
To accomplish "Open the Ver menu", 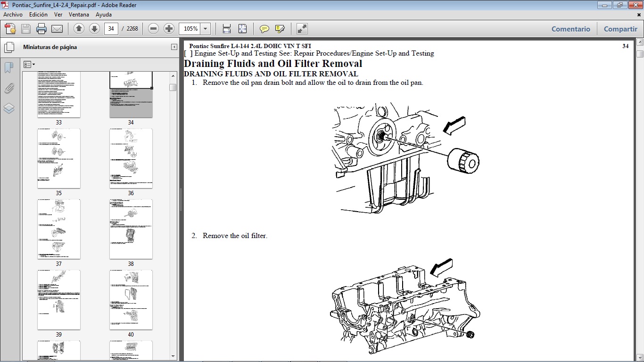I will click(x=58, y=15).
